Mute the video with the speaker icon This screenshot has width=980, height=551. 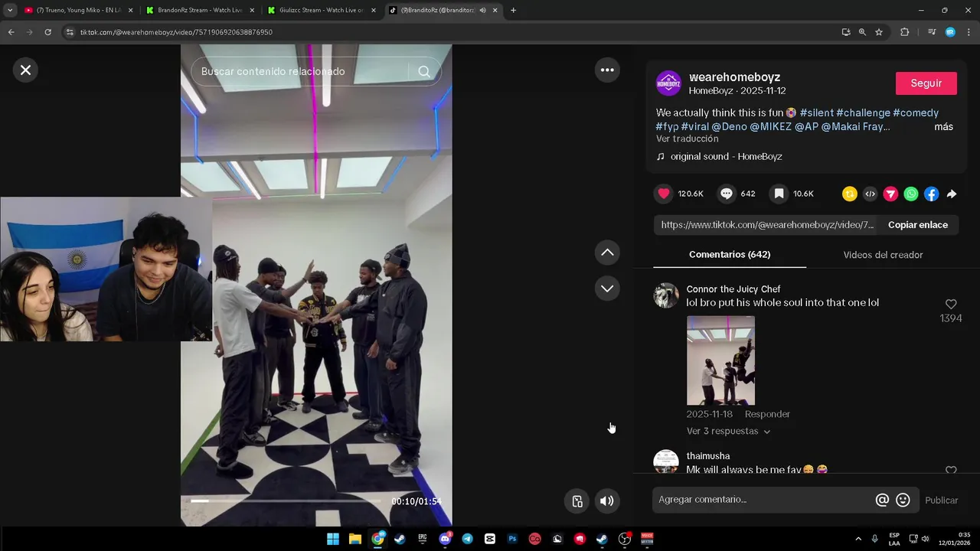(606, 501)
